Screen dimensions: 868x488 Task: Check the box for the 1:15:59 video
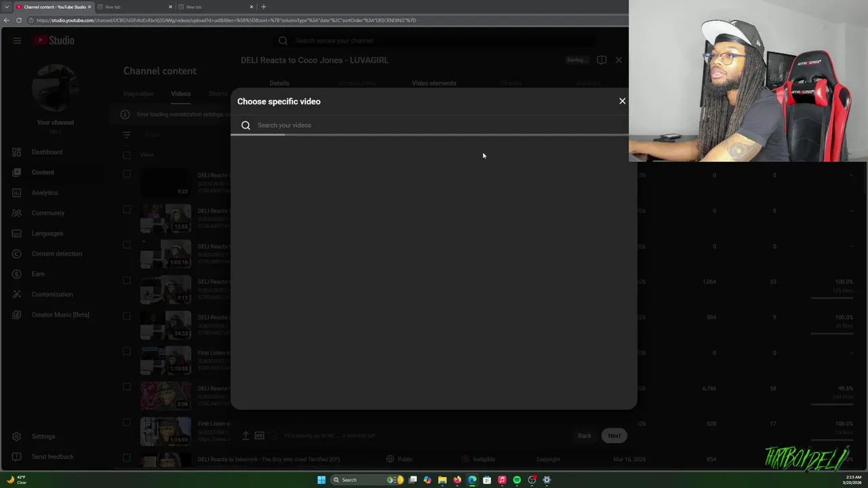[127, 422]
